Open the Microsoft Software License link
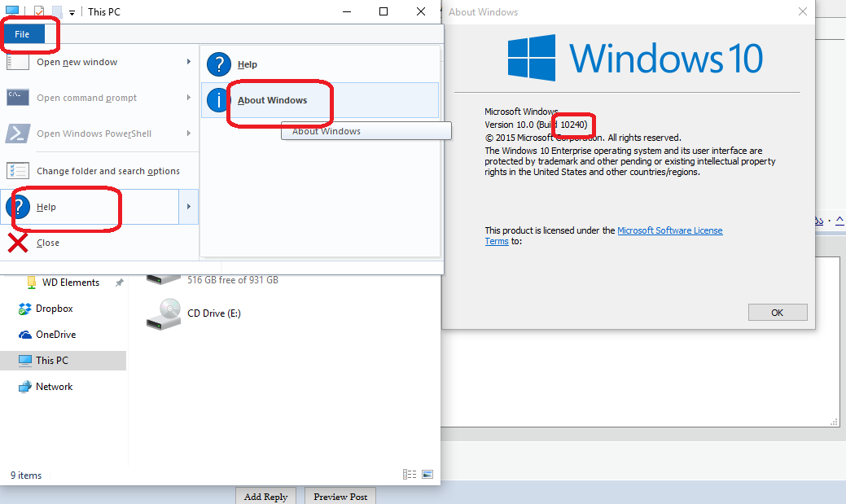The height and width of the screenshot is (504, 846). [x=669, y=230]
